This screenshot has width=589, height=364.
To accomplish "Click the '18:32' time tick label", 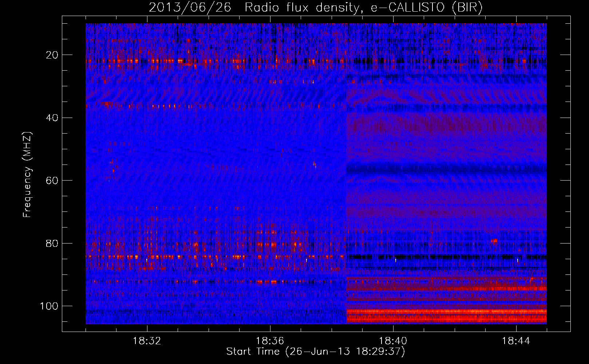I will pos(147,341).
